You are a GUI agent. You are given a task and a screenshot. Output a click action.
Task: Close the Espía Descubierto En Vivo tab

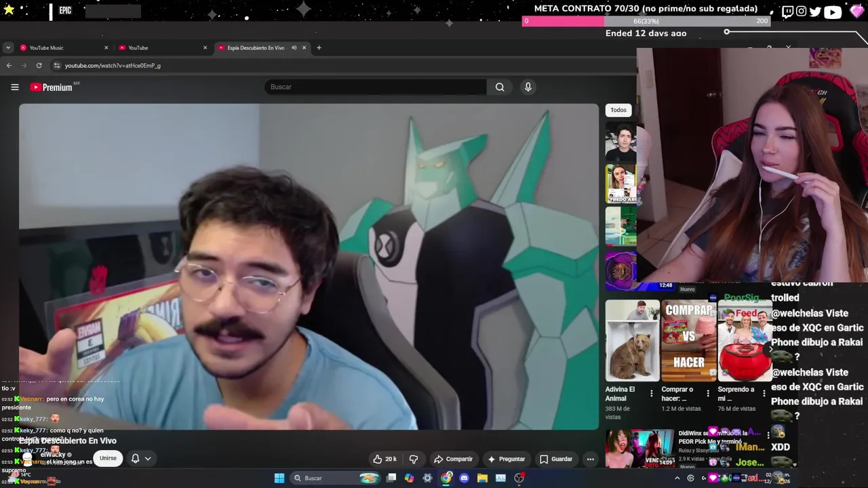click(304, 47)
